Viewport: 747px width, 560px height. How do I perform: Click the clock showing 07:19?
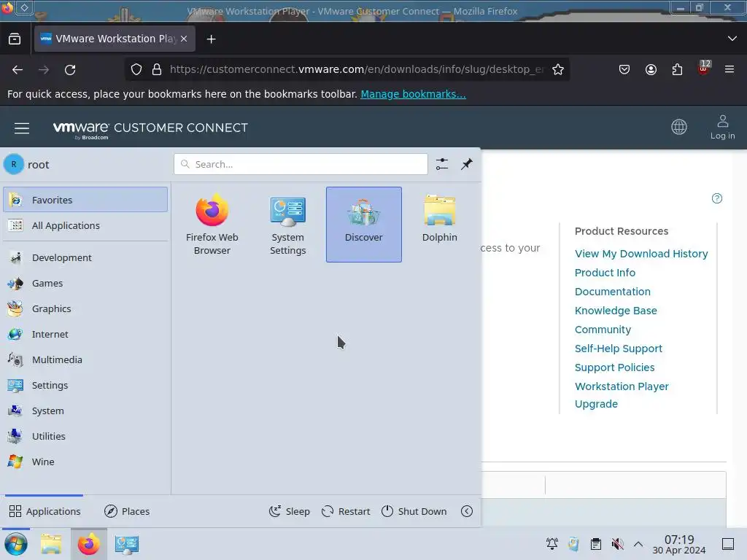click(679, 544)
